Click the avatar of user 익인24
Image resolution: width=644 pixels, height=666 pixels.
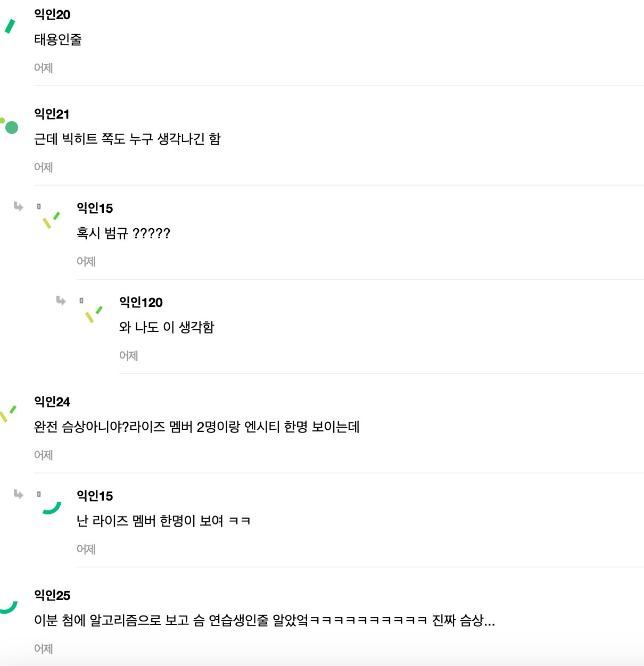(x=9, y=414)
